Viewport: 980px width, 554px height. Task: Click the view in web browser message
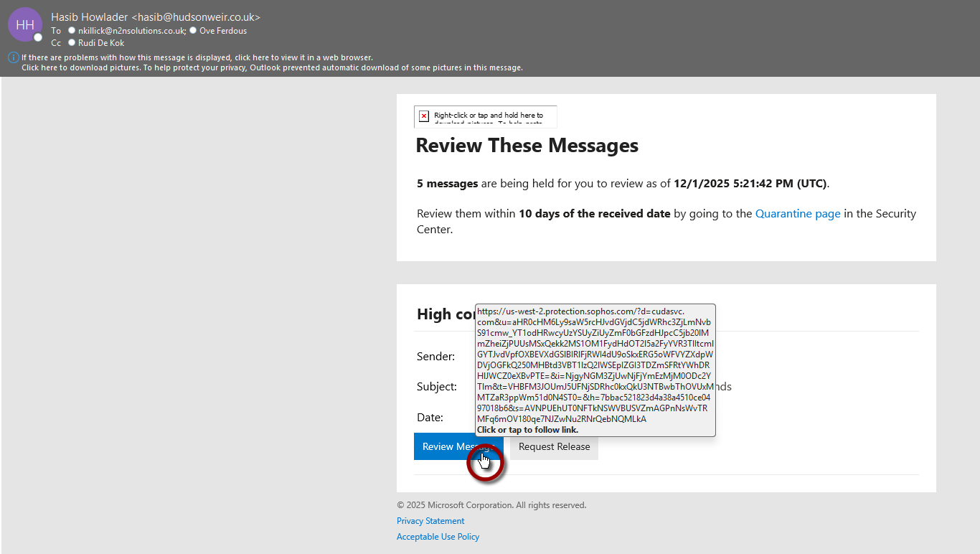coord(197,57)
